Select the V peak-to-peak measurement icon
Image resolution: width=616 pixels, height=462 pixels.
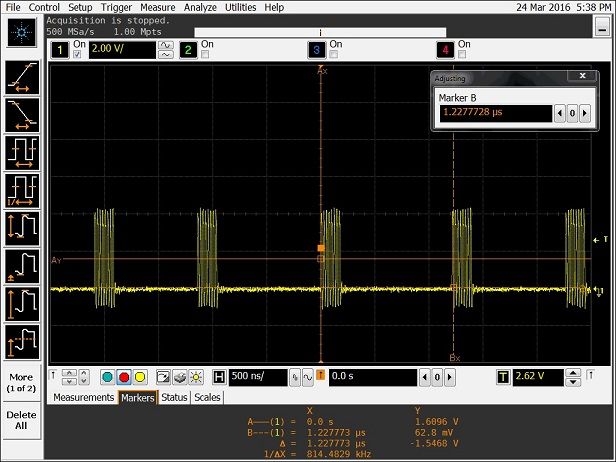coord(22,304)
